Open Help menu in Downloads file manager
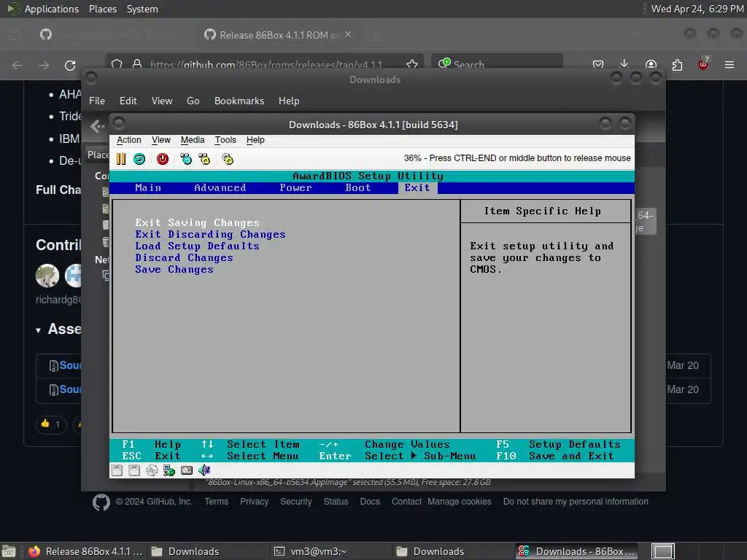 click(289, 101)
